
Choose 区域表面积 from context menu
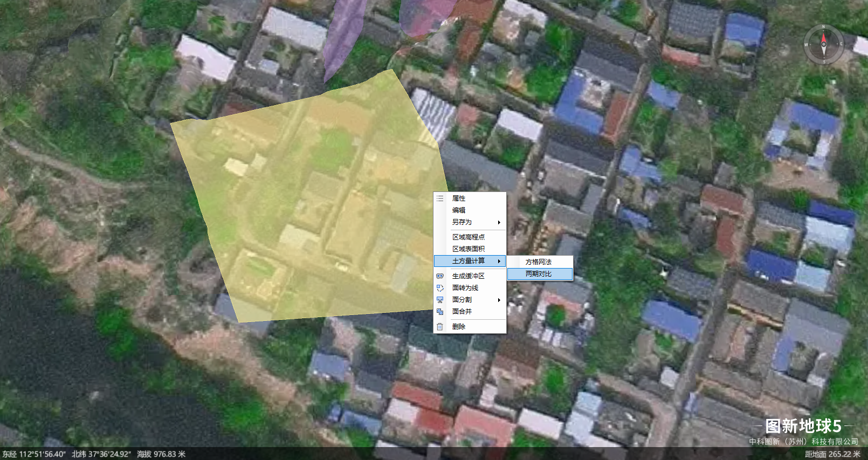click(x=469, y=249)
